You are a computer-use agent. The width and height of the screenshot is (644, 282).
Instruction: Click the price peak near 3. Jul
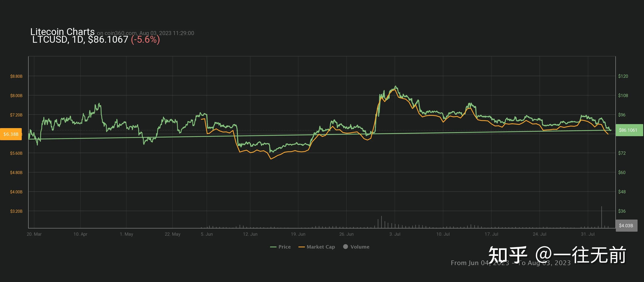pyautogui.click(x=395, y=87)
